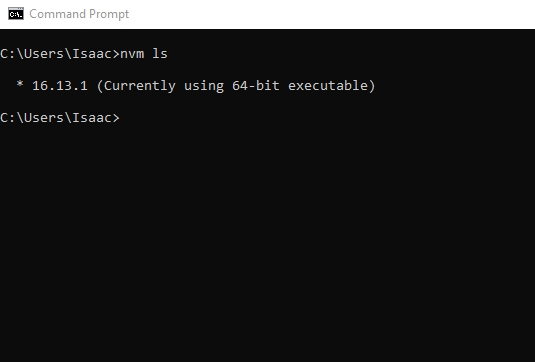Click the word Currently in the output

click(140, 86)
